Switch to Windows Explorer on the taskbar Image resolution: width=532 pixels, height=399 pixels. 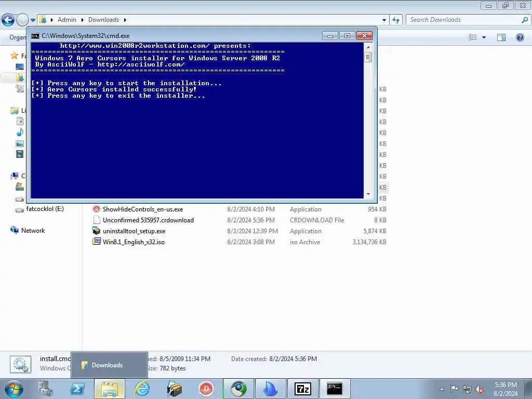click(110, 389)
